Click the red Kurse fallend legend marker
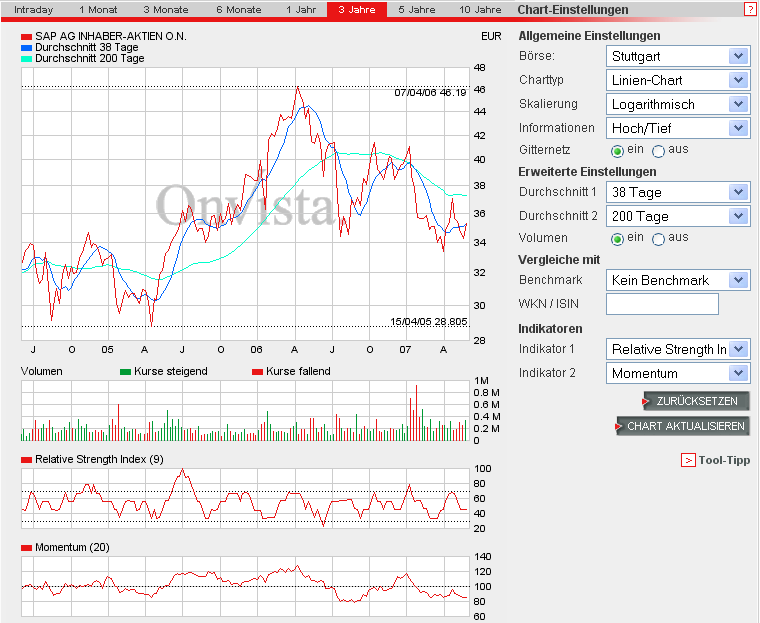 pos(257,372)
